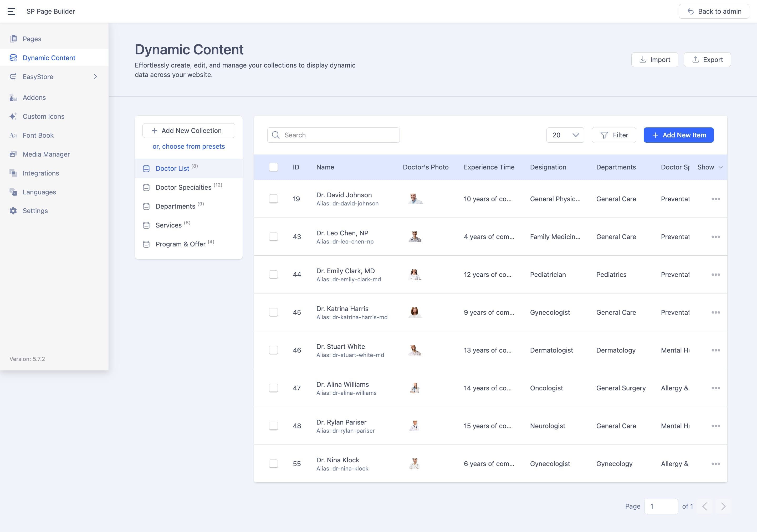Switch to Pages in sidebar
757x532 pixels.
pos(32,39)
